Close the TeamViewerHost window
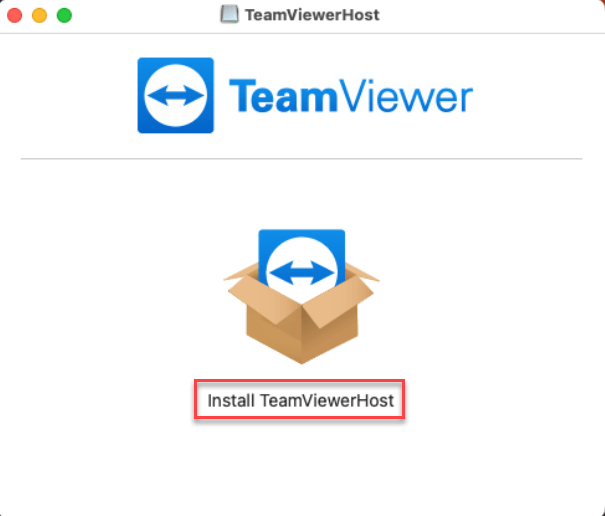Image resolution: width=605 pixels, height=516 pixels. tap(15, 15)
